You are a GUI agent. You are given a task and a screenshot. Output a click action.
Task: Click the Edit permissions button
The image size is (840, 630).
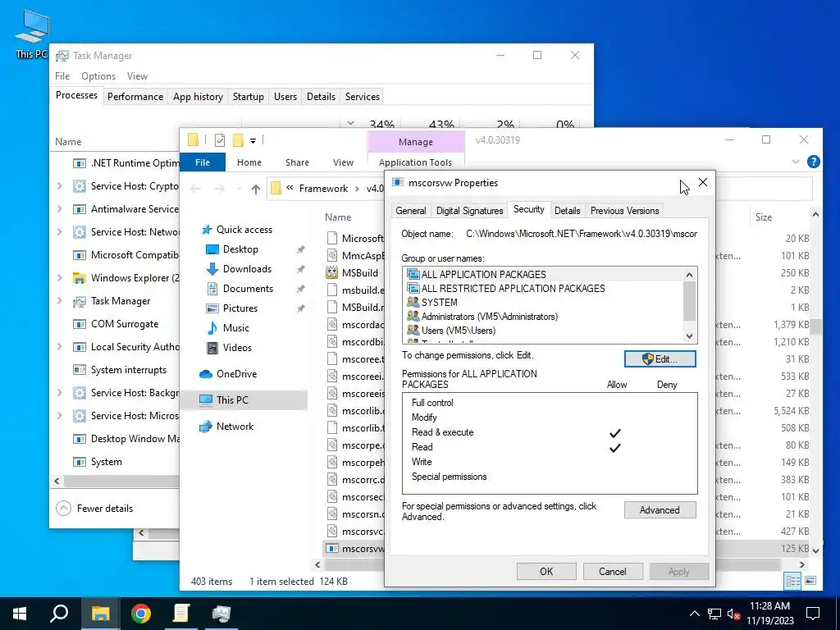(x=660, y=359)
